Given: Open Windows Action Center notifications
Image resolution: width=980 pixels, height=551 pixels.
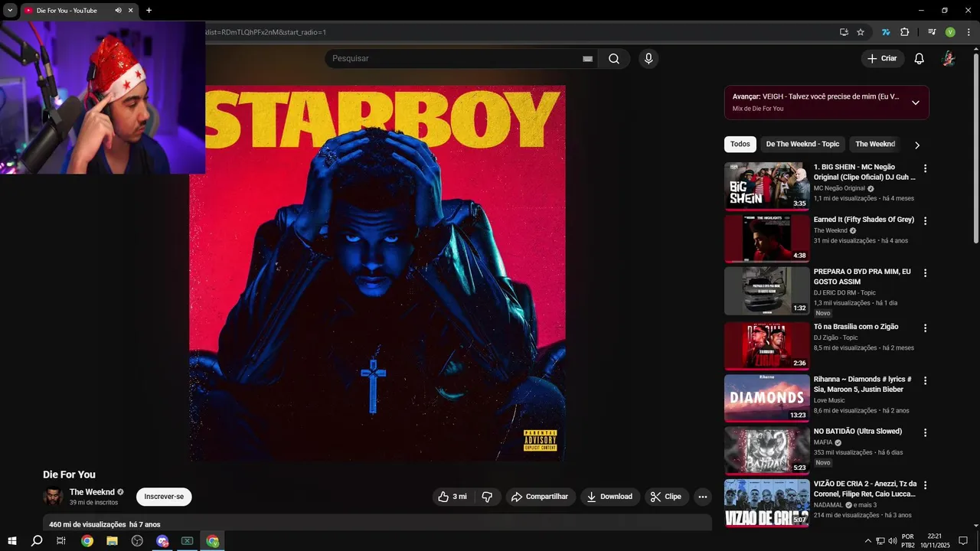Looking at the screenshot, I should click(x=963, y=541).
